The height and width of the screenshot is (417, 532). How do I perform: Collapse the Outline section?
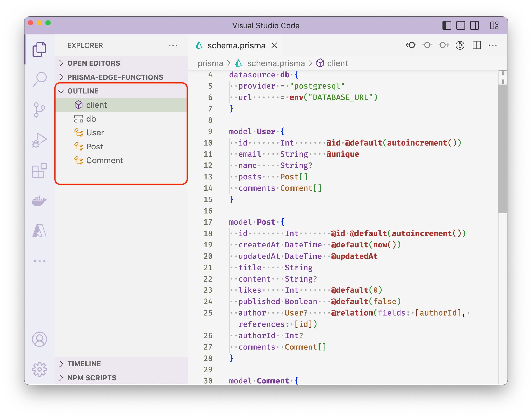pyautogui.click(x=121, y=91)
